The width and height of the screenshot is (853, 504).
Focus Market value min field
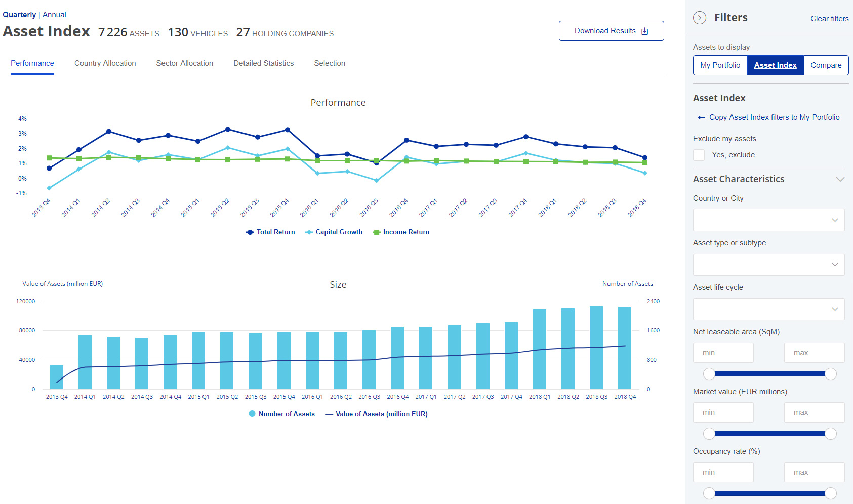coord(723,412)
